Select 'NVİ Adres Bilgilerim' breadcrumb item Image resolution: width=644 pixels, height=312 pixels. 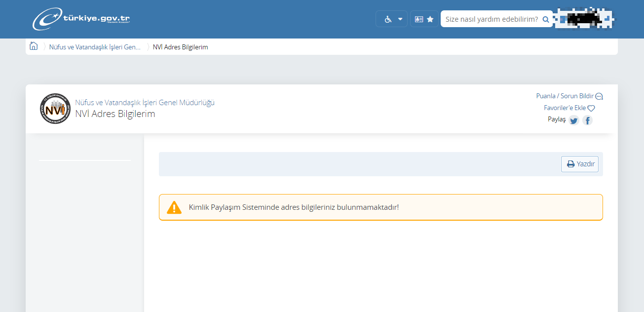pyautogui.click(x=180, y=47)
